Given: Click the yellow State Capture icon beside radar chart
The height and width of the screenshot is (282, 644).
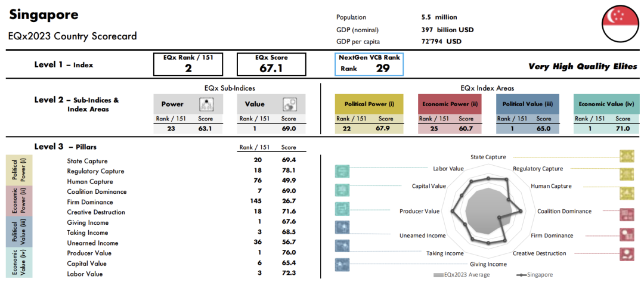Looking at the screenshot, I should click(x=627, y=156).
